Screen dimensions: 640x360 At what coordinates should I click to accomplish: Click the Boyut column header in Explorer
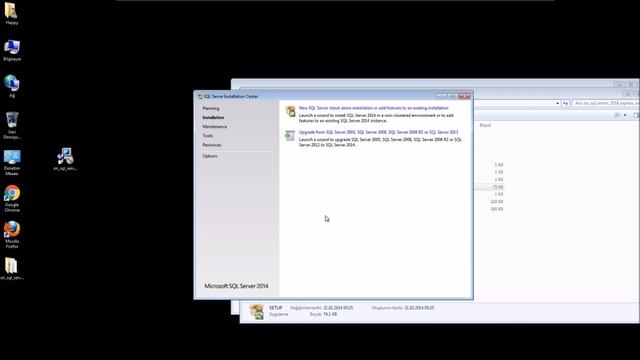click(485, 125)
